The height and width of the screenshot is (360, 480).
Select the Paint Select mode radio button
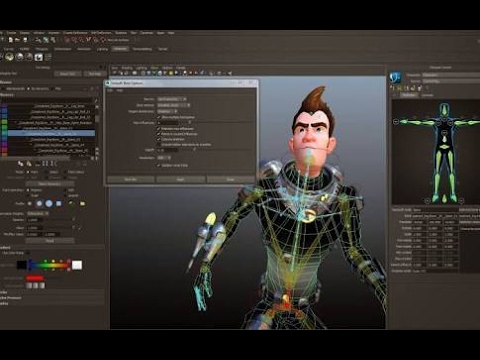pos(65,172)
